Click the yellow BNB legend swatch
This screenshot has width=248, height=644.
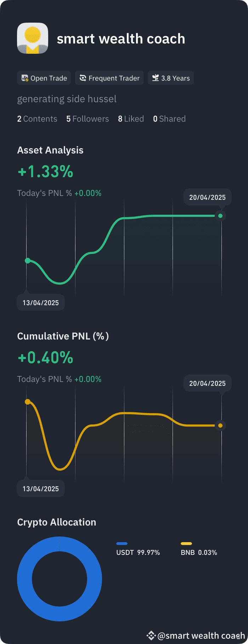pyautogui.click(x=186, y=544)
